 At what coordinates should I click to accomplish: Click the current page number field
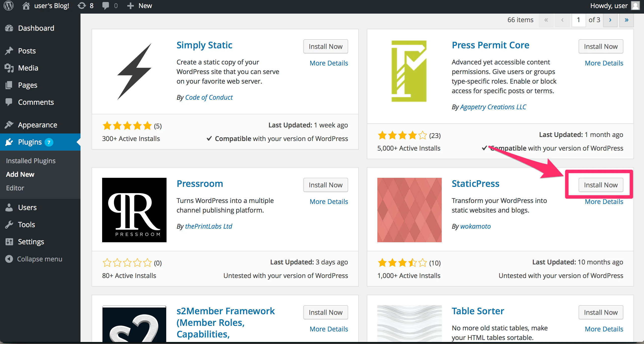pyautogui.click(x=579, y=20)
